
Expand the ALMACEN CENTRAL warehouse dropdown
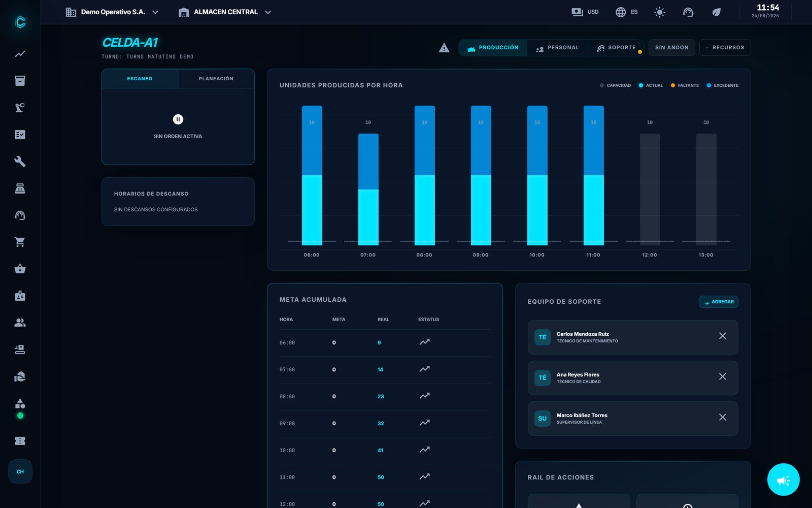pos(225,12)
